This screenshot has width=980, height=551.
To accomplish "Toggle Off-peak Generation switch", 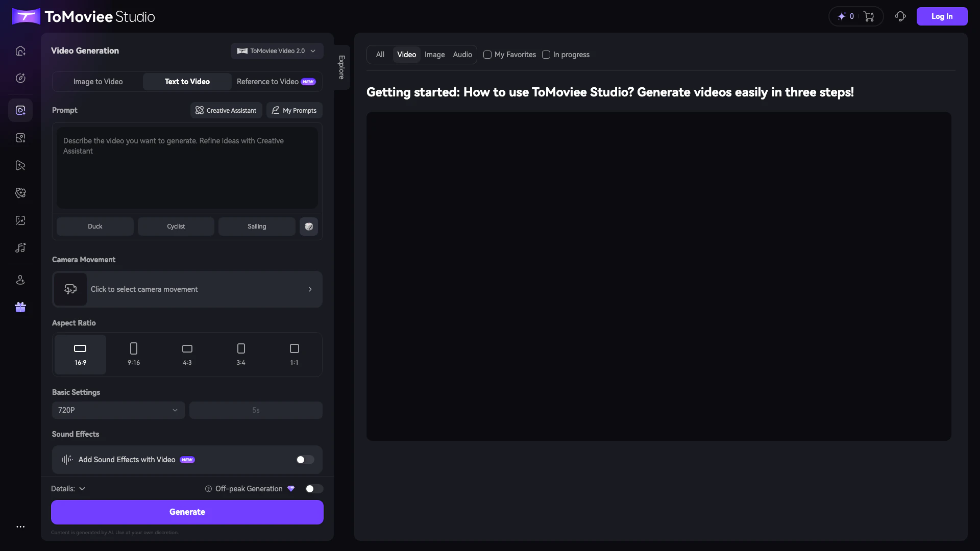I will (313, 489).
